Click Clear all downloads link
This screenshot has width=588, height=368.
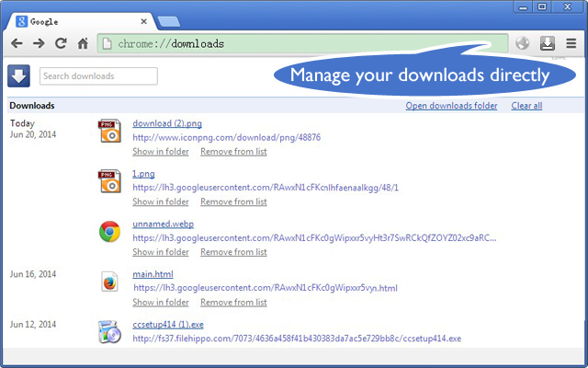pos(526,106)
